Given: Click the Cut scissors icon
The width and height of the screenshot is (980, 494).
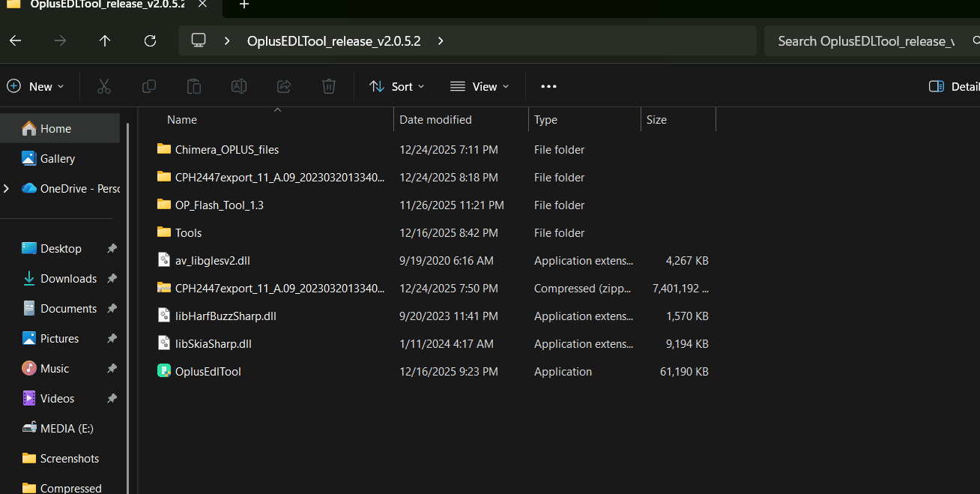Looking at the screenshot, I should [104, 86].
